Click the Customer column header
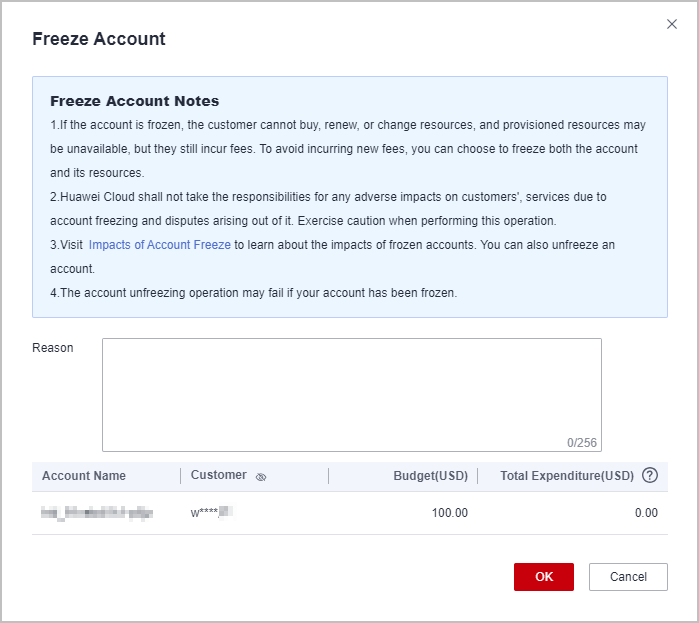The height and width of the screenshot is (623, 699). point(218,476)
